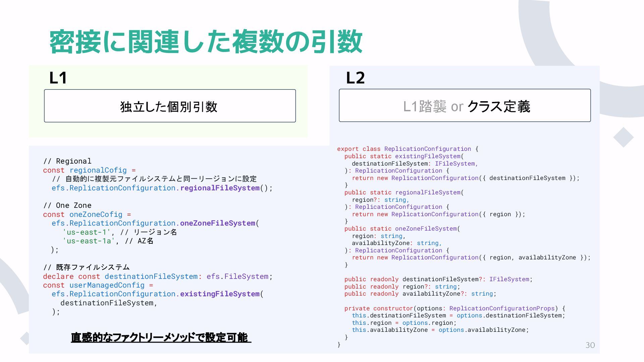The image size is (644, 362).
Task: Click 'const oneZoneCofig =' line
Action: (x=87, y=215)
